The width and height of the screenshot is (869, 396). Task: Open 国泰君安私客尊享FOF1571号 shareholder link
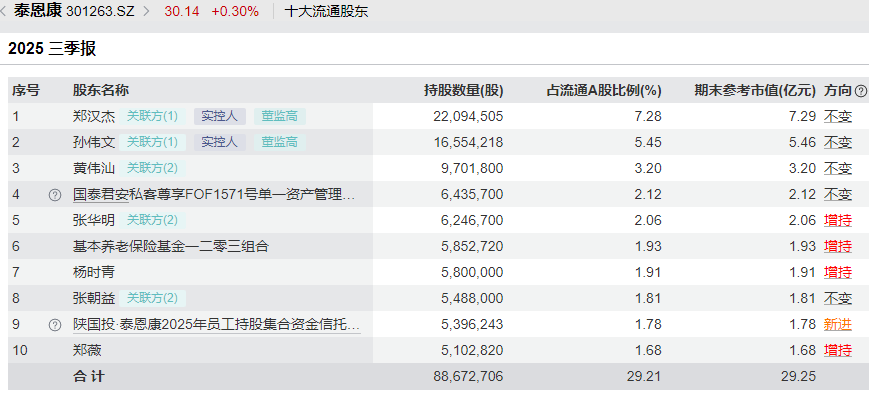[214, 194]
